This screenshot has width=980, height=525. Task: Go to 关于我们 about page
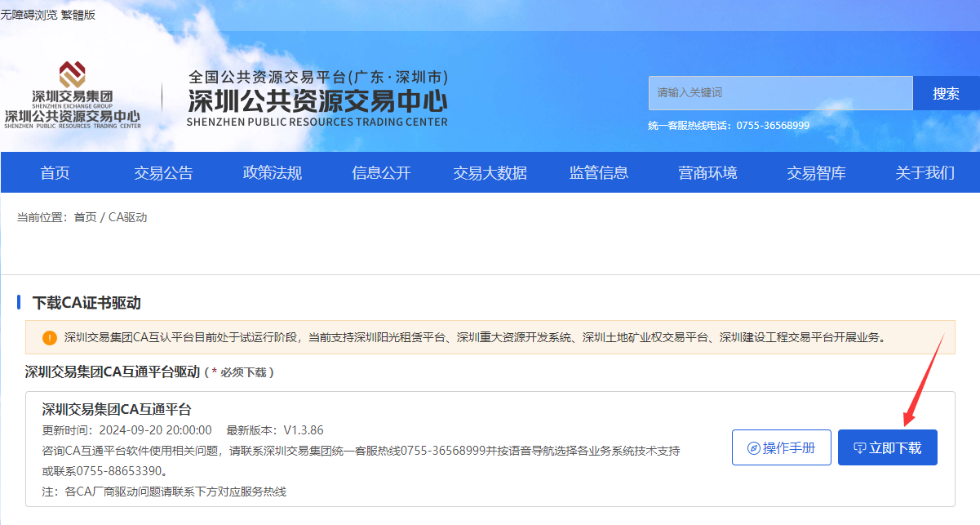[925, 172]
